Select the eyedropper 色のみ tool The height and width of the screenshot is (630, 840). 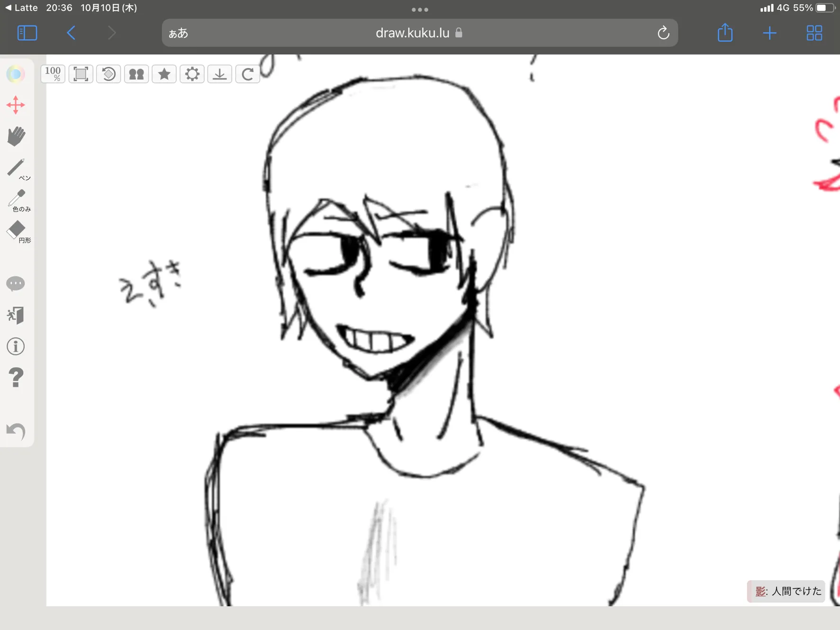click(x=18, y=200)
